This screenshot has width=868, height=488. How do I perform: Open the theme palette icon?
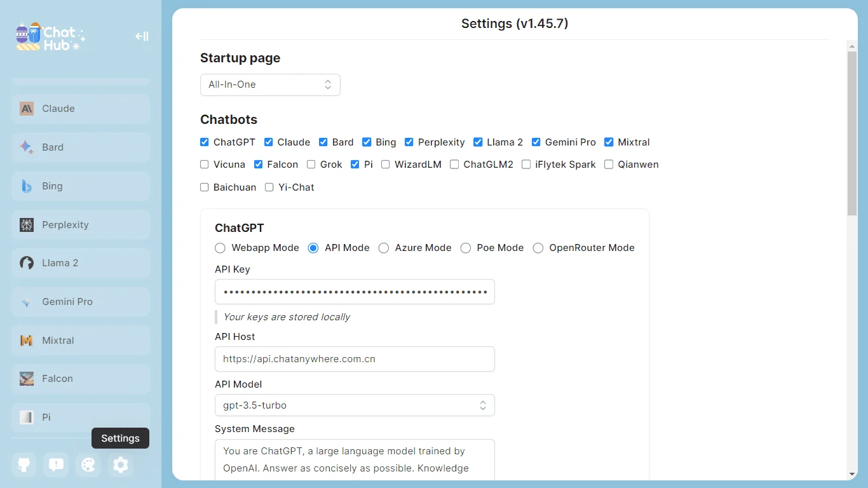tap(88, 465)
